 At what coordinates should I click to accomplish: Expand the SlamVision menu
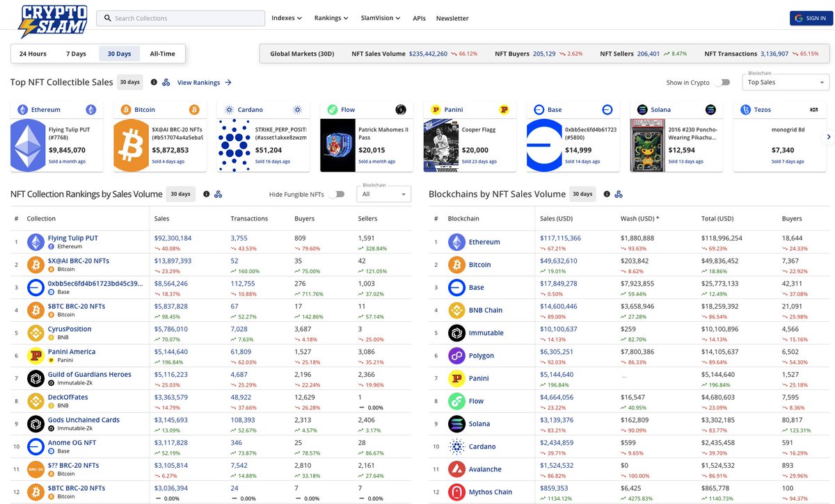381,18
